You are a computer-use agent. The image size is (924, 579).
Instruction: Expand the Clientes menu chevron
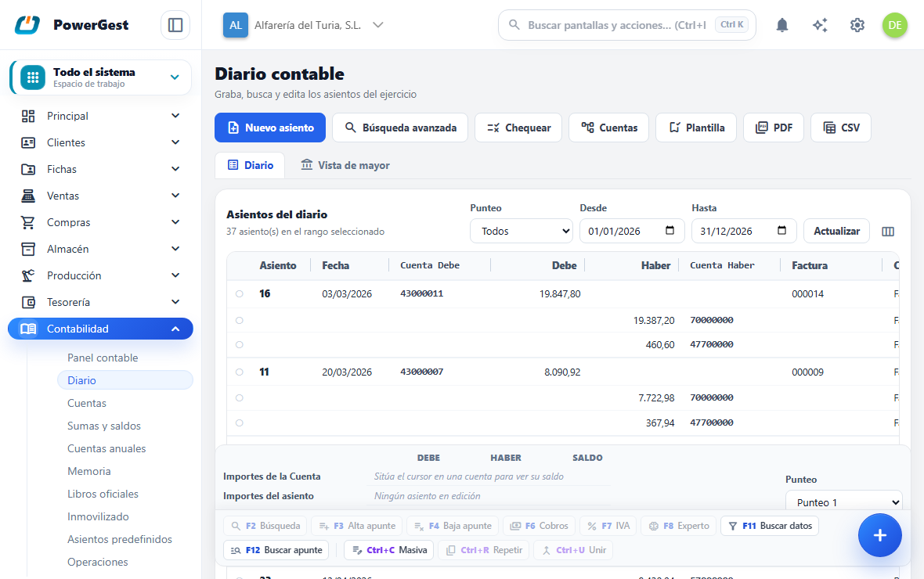(175, 142)
